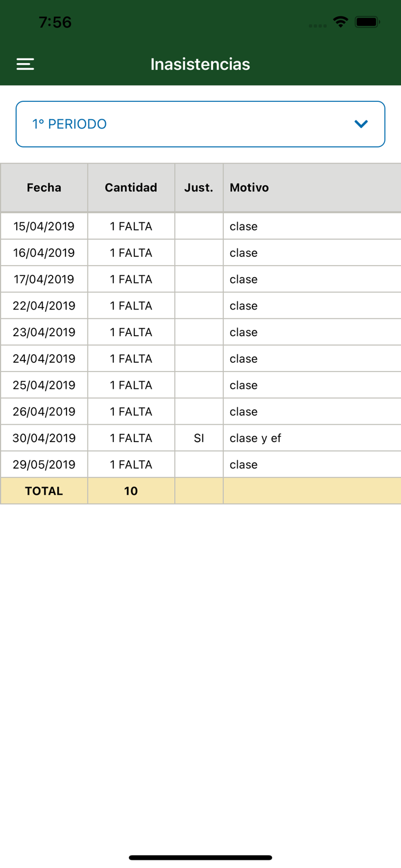Viewport: 401px width, 868px height.
Task: Click the SI justification for 30/04/2019
Action: (x=198, y=438)
